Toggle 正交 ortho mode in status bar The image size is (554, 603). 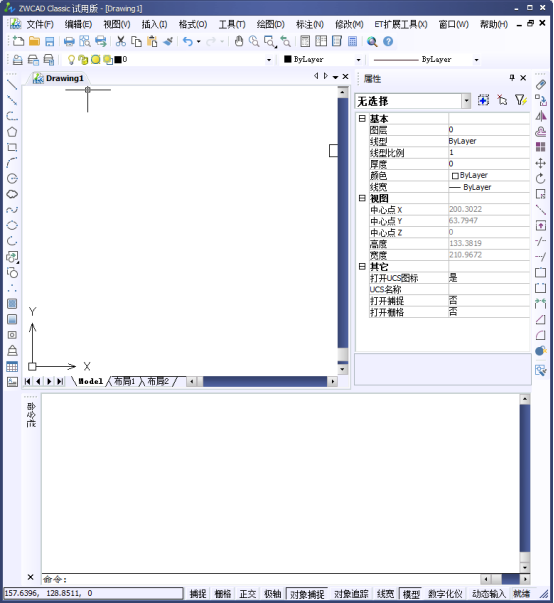[x=248, y=593]
